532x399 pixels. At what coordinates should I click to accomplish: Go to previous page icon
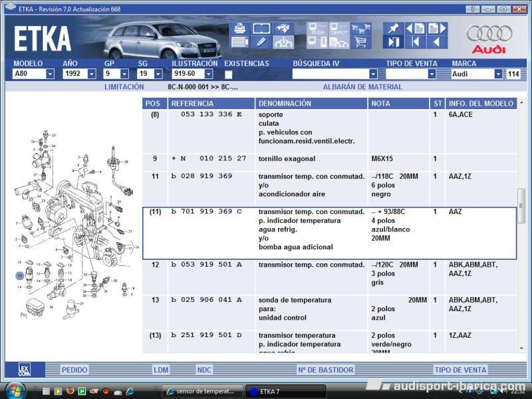[x=416, y=29]
